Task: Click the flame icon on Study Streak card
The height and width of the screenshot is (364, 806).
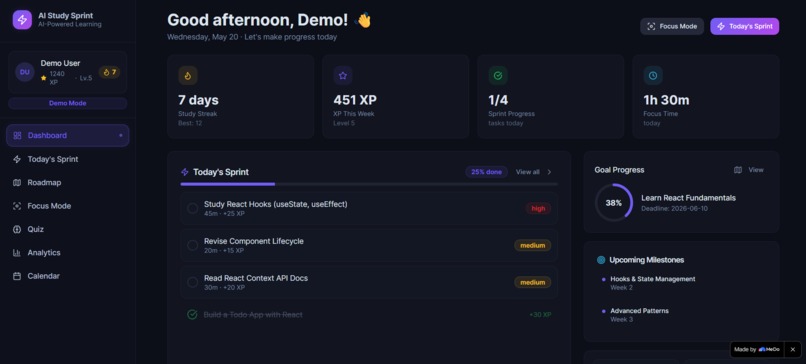Action: (x=188, y=76)
